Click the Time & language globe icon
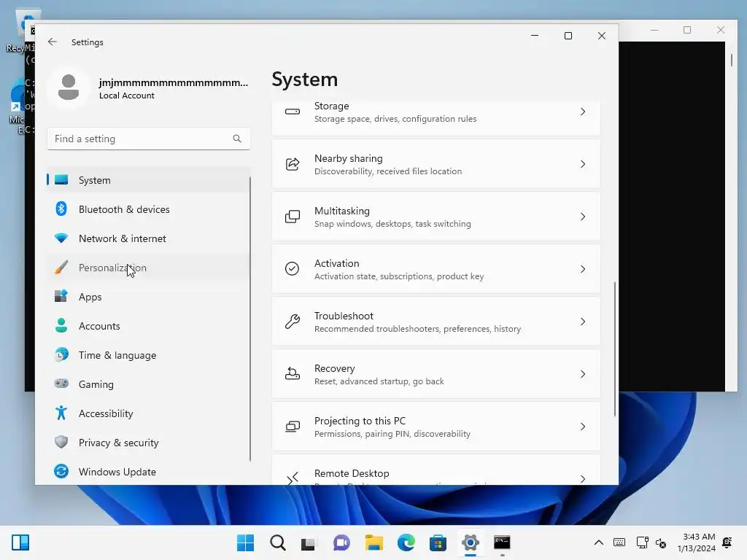Screen dimensions: 747x560 (61, 355)
